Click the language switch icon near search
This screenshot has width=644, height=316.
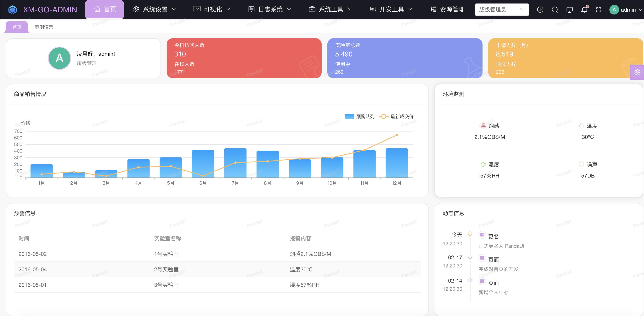point(540,9)
